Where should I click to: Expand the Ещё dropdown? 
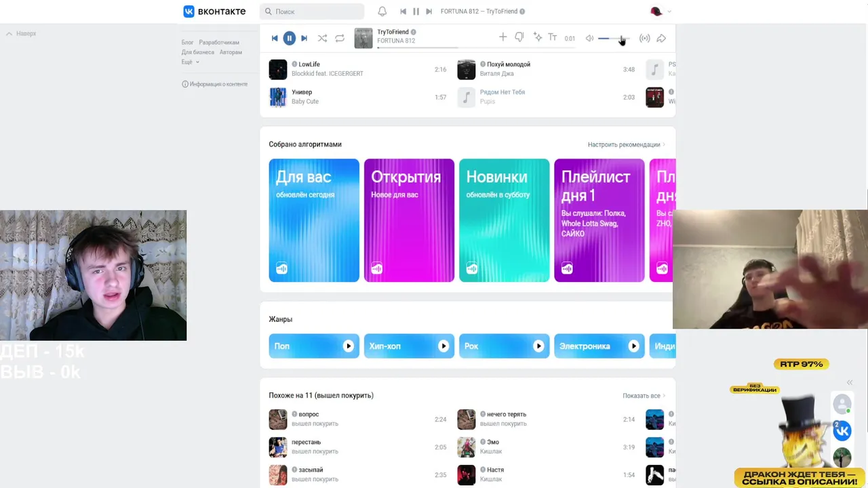click(x=190, y=62)
